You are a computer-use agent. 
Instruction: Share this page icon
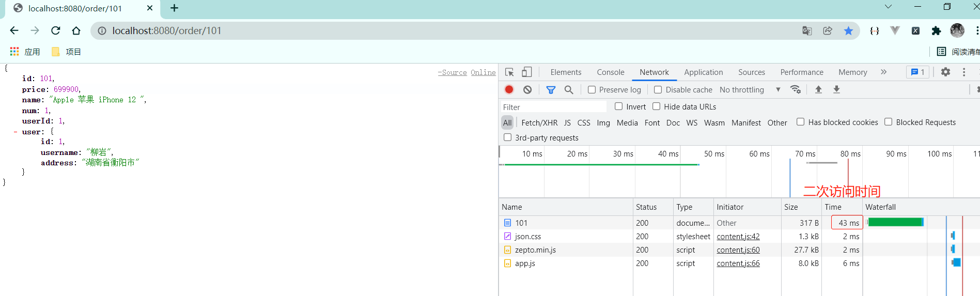click(x=828, y=30)
